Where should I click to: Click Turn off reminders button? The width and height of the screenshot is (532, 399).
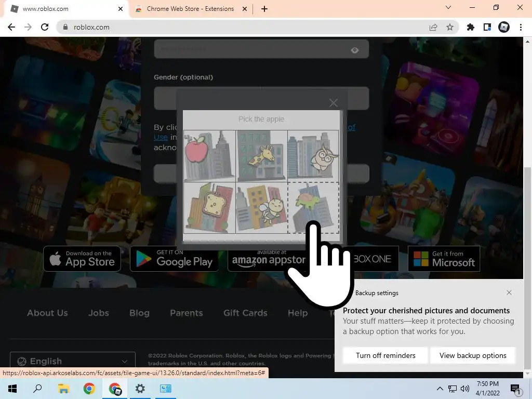coord(385,355)
